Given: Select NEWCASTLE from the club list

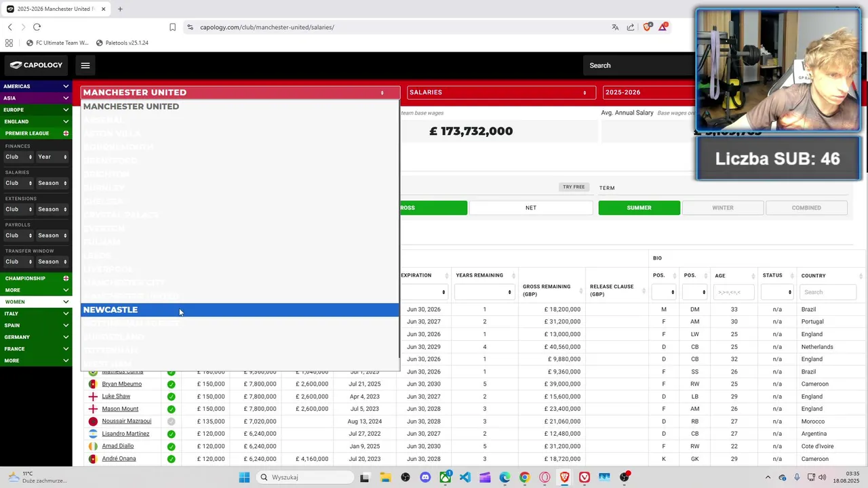Looking at the screenshot, I should point(240,310).
